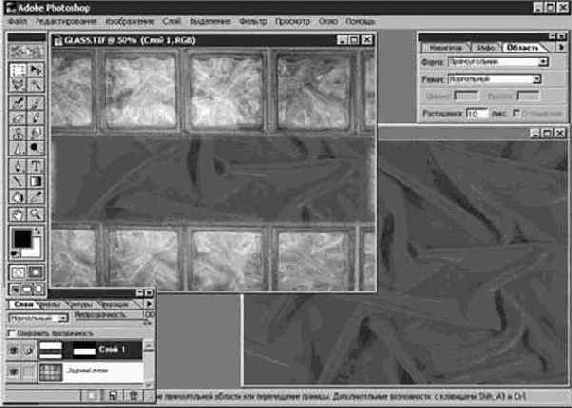572x408 pixels.
Task: Open the Изображение menu
Action: pyautogui.click(x=130, y=21)
